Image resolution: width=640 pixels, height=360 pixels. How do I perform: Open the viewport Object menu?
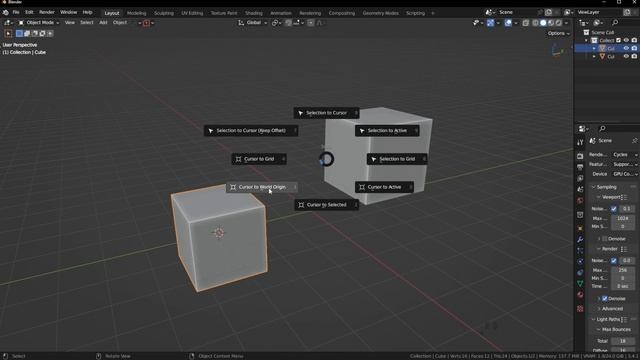point(120,23)
